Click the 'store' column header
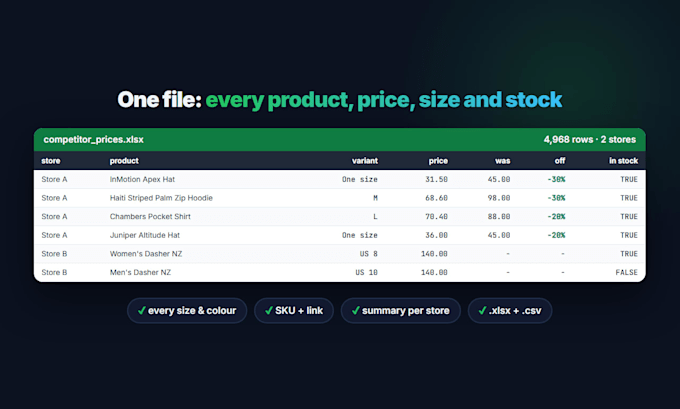The width and height of the screenshot is (680, 409). click(51, 161)
